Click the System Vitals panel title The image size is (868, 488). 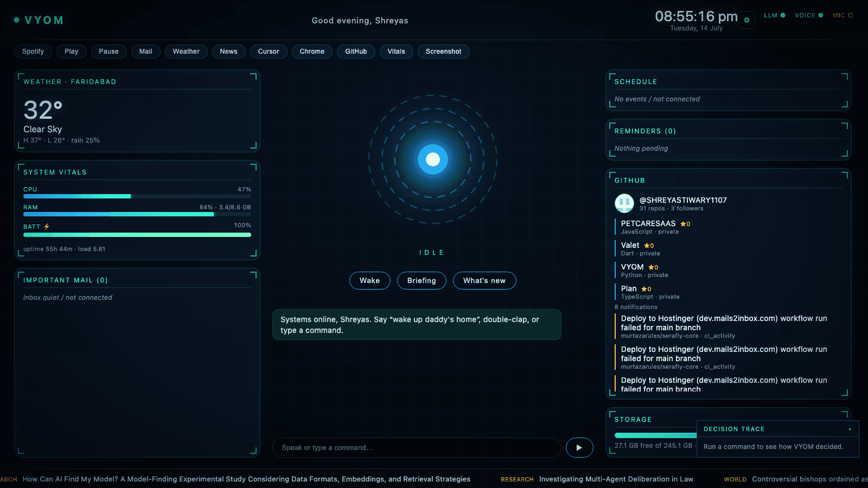click(x=55, y=172)
